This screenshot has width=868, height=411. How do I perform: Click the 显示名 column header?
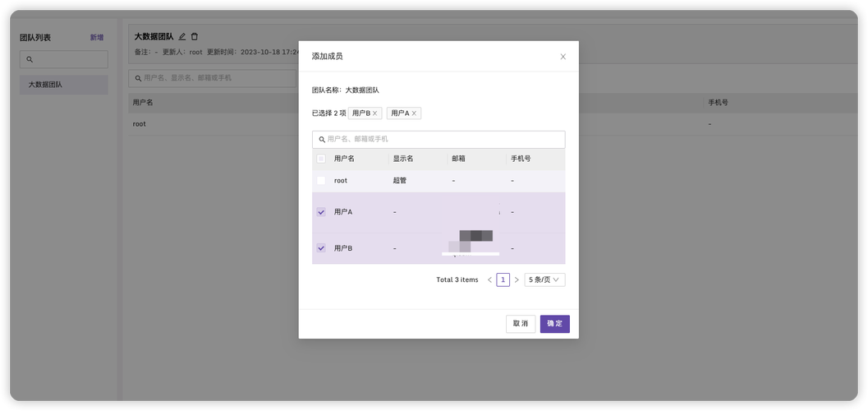click(403, 159)
